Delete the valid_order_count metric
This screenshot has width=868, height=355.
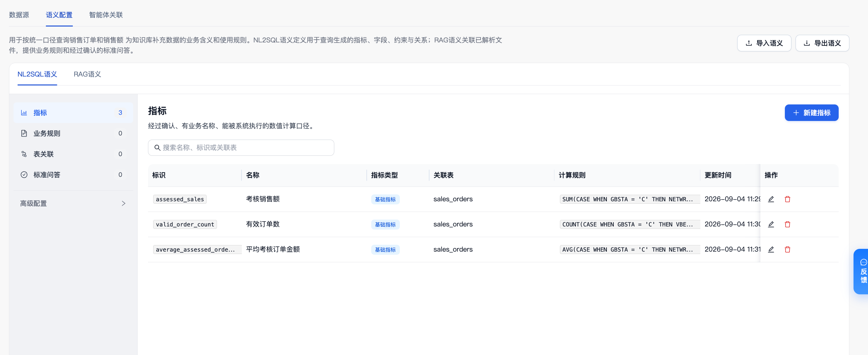pos(788,224)
